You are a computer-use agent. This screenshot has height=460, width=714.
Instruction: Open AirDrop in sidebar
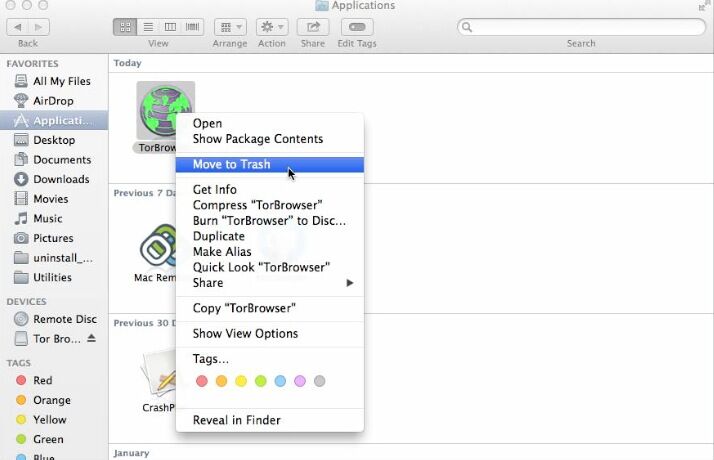click(54, 101)
